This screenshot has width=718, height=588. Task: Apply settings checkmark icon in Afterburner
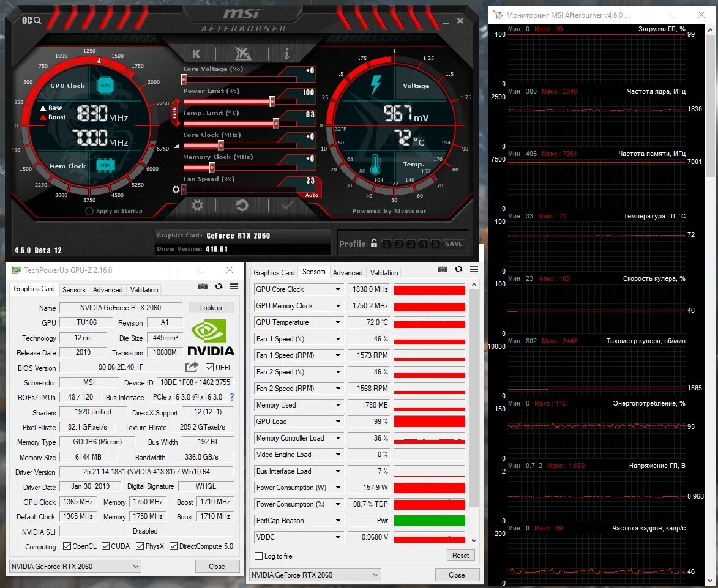287,205
